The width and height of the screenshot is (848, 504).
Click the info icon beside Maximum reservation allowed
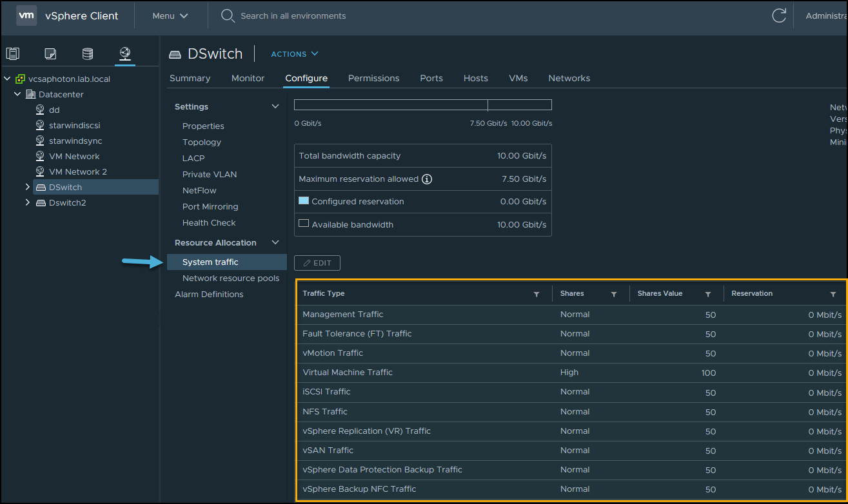pos(427,179)
